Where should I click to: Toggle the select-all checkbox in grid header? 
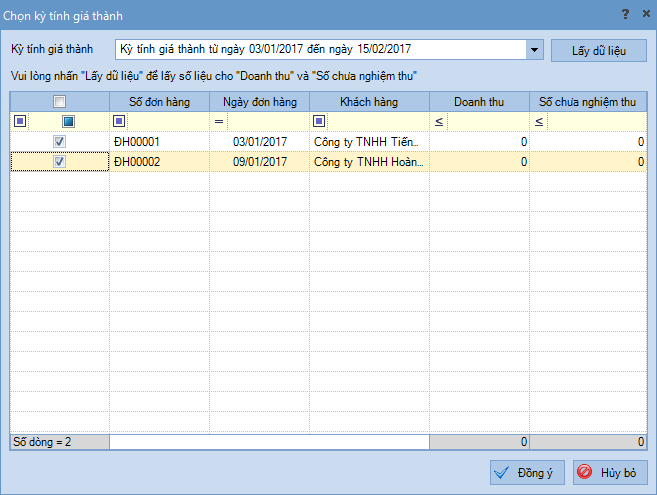59,101
